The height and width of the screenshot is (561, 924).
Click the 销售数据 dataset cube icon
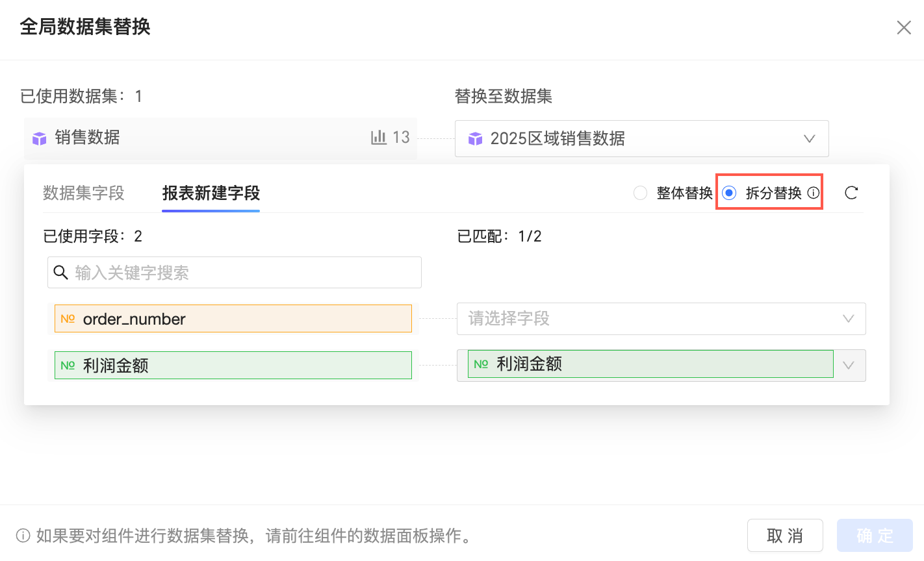point(40,138)
